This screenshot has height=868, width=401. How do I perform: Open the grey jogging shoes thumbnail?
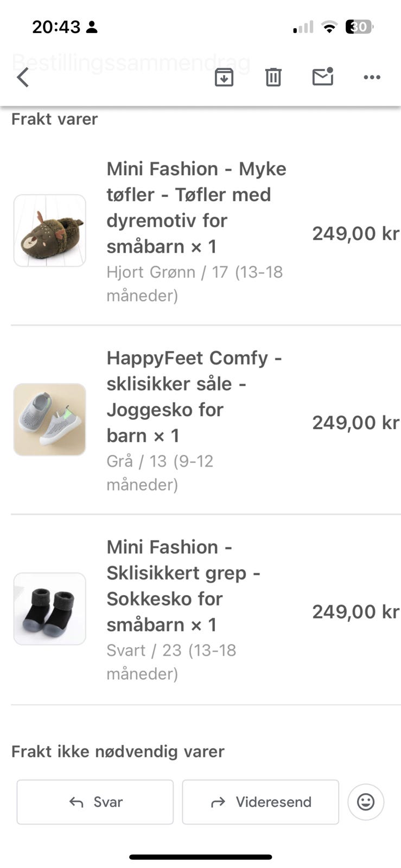pyautogui.click(x=49, y=419)
